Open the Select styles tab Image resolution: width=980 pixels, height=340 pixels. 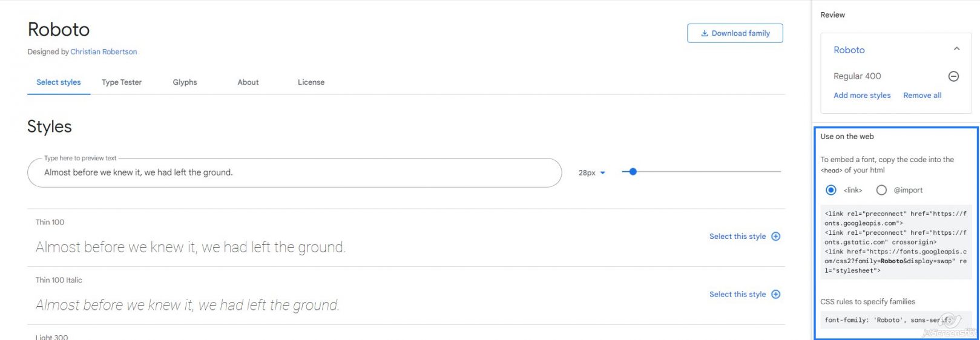pyautogui.click(x=59, y=82)
